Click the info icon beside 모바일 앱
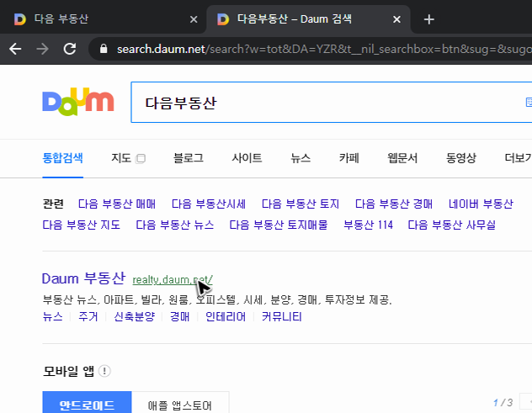 point(104,371)
